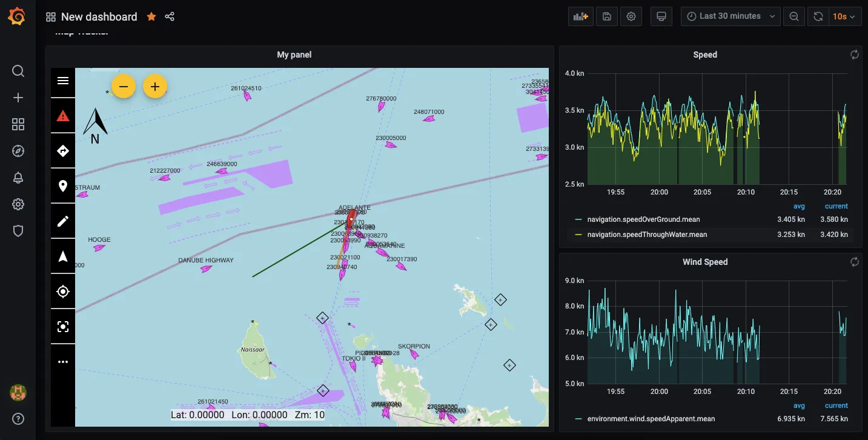Open dashboard settings gear
This screenshot has width=868, height=440.
pos(631,16)
